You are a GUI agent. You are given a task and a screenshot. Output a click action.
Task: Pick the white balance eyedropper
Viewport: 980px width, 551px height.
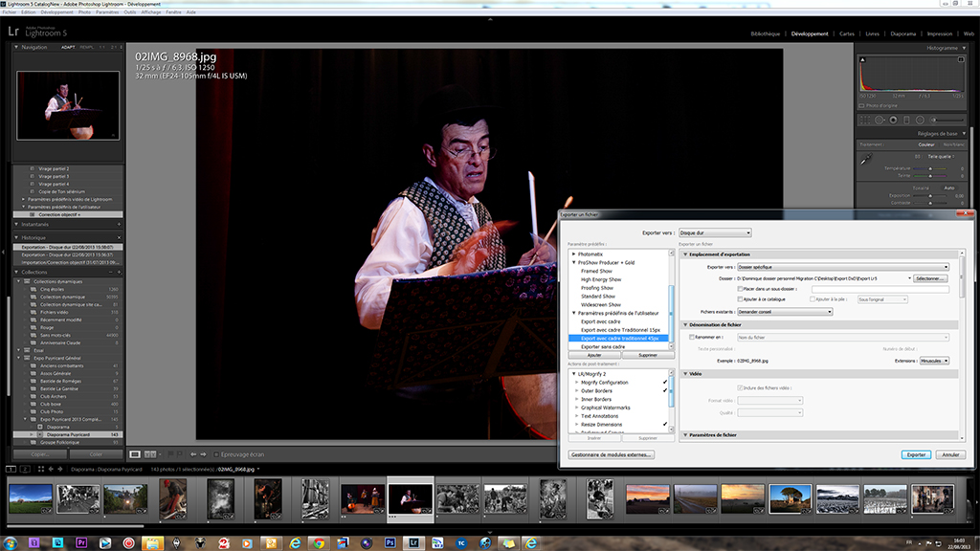866,160
